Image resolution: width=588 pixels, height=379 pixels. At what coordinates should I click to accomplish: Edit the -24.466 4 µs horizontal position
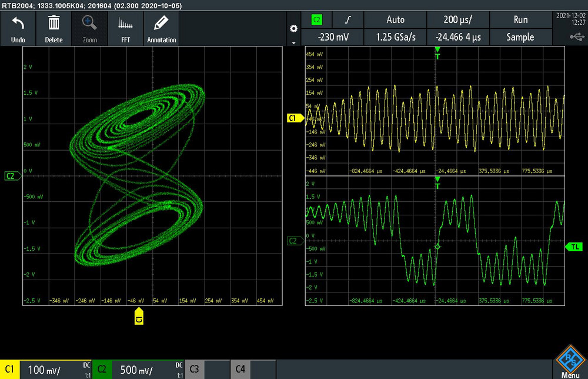click(x=458, y=37)
